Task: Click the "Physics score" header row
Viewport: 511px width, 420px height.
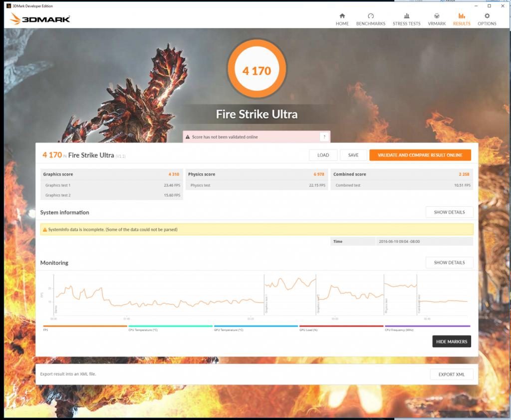Action: [256, 174]
